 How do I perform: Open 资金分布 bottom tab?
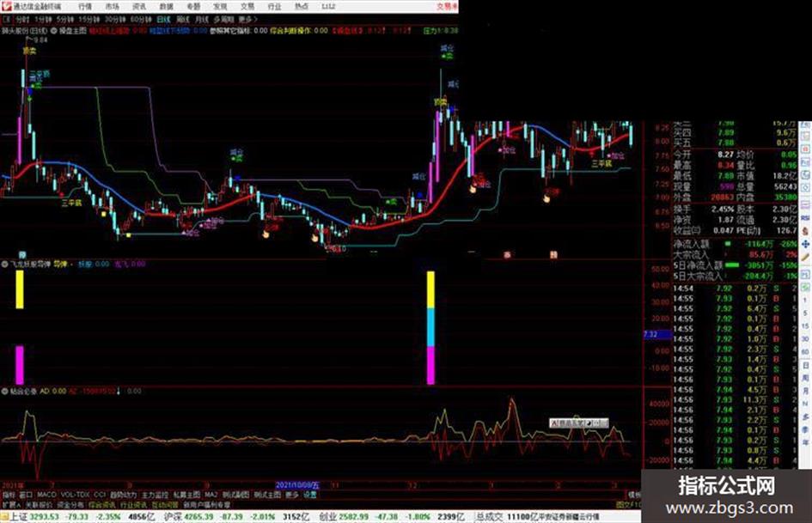tap(70, 504)
